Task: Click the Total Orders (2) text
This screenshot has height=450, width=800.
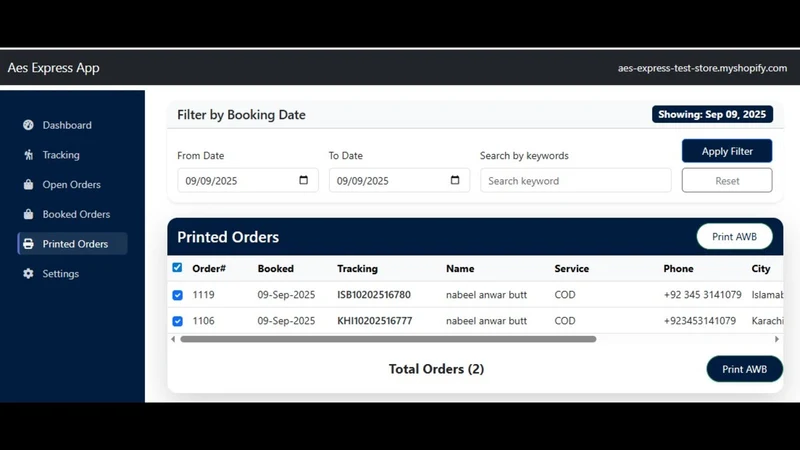Action: 436,369
